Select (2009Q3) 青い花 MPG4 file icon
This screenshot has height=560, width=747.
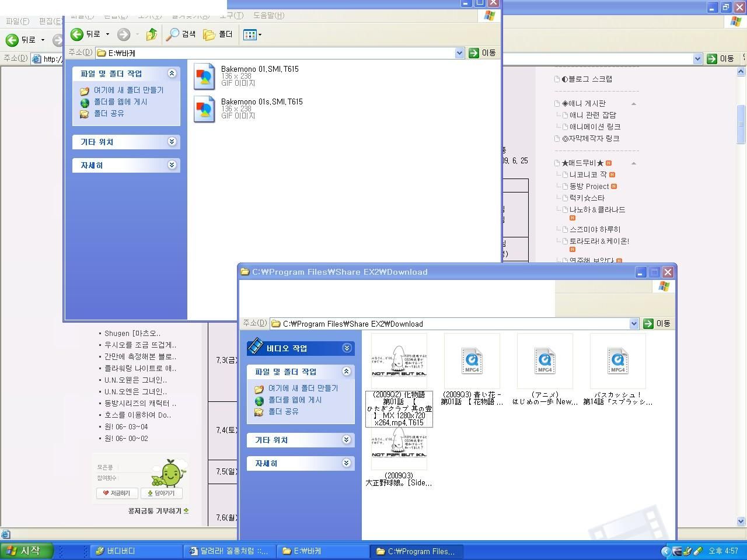pyautogui.click(x=472, y=360)
